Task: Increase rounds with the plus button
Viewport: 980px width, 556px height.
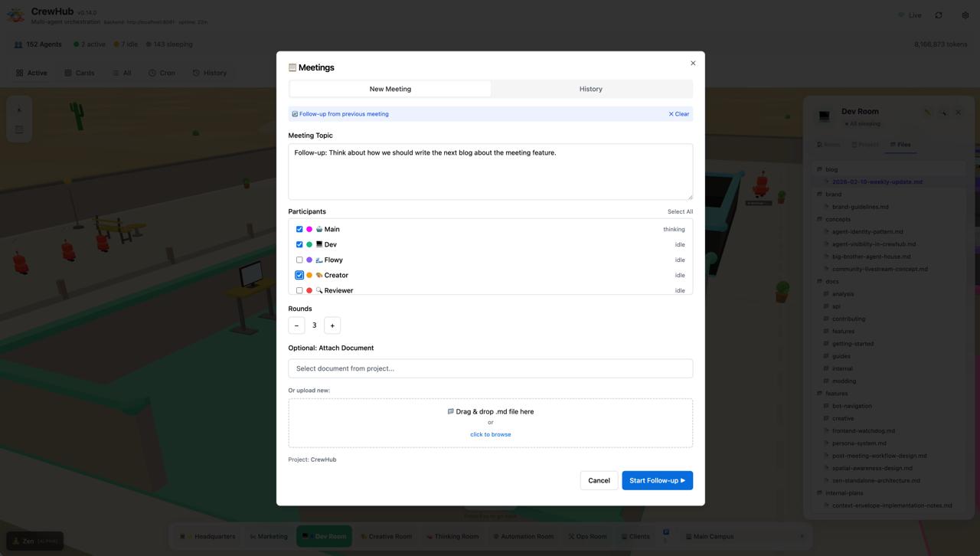Action: (x=332, y=325)
